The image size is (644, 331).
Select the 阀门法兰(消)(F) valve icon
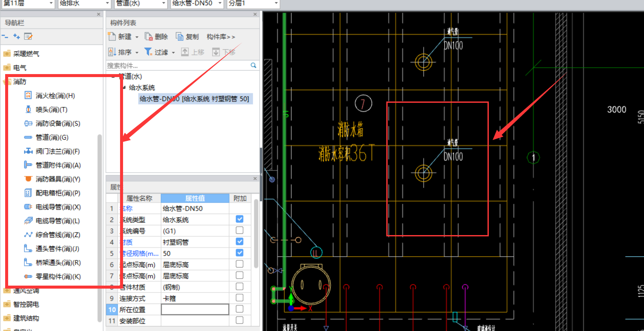[28, 151]
